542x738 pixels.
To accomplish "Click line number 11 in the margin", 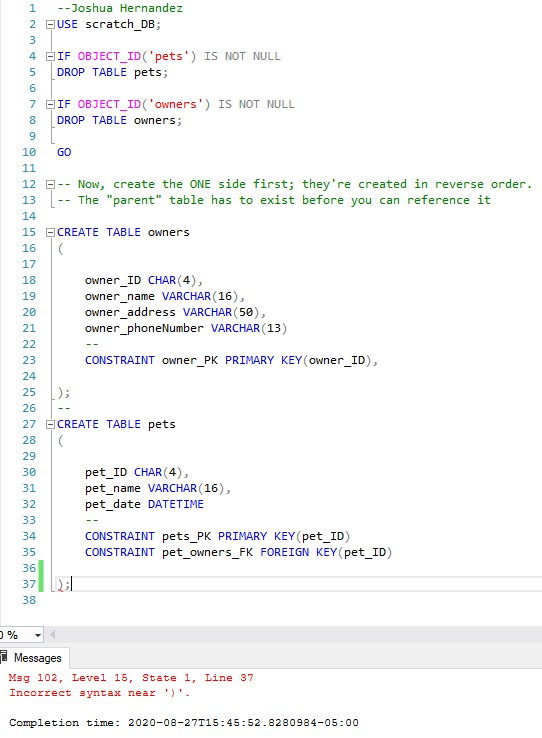I will click(29, 168).
